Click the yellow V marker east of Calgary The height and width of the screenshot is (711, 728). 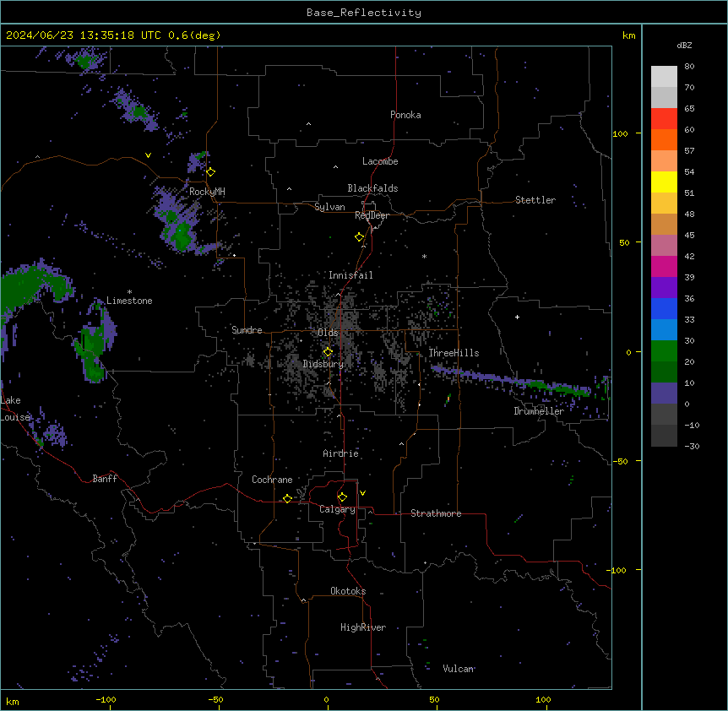pos(362,493)
